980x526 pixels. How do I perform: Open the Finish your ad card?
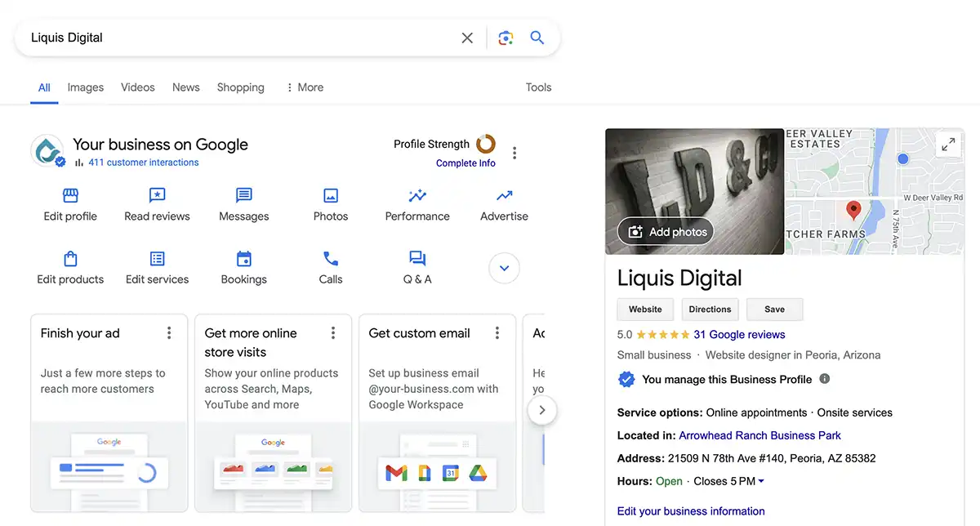[x=109, y=412]
